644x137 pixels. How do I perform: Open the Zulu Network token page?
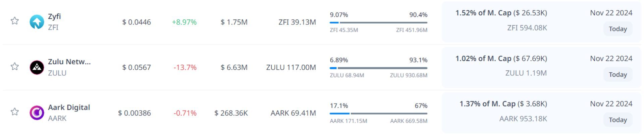click(x=69, y=62)
